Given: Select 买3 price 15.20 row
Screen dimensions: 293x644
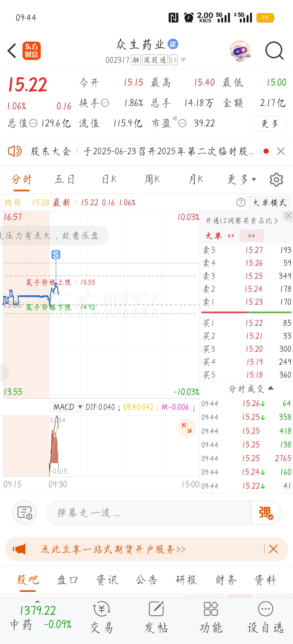Looking at the screenshot, I should coord(246,349).
